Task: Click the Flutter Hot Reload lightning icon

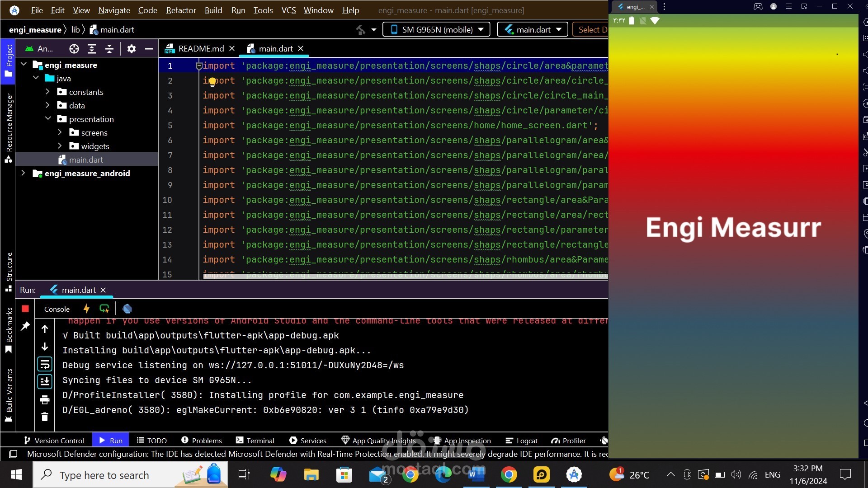Action: pos(86,309)
